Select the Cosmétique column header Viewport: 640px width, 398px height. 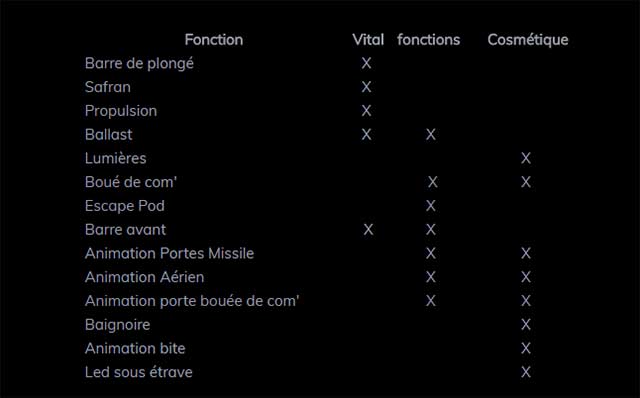(x=527, y=40)
